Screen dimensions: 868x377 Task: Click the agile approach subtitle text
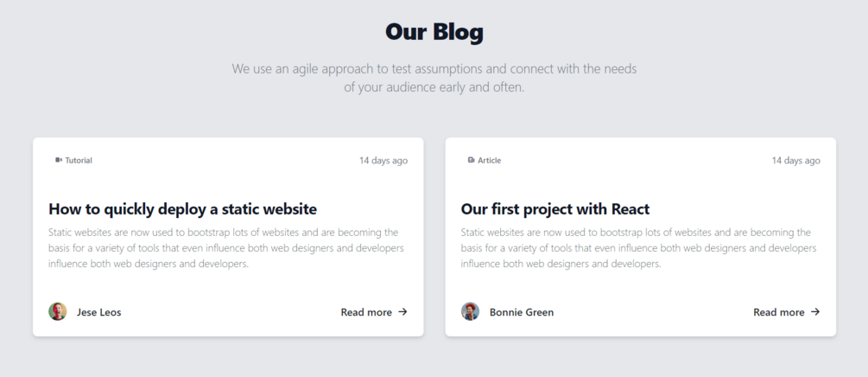pos(434,78)
